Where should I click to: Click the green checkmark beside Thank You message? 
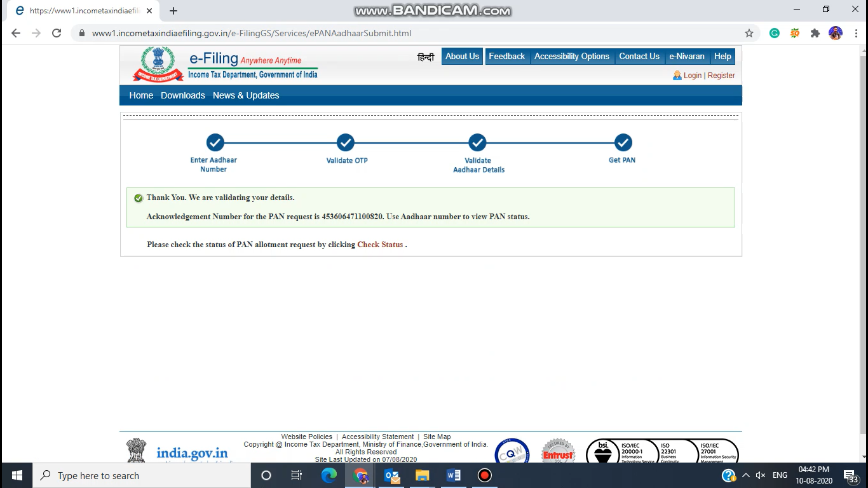click(x=138, y=198)
